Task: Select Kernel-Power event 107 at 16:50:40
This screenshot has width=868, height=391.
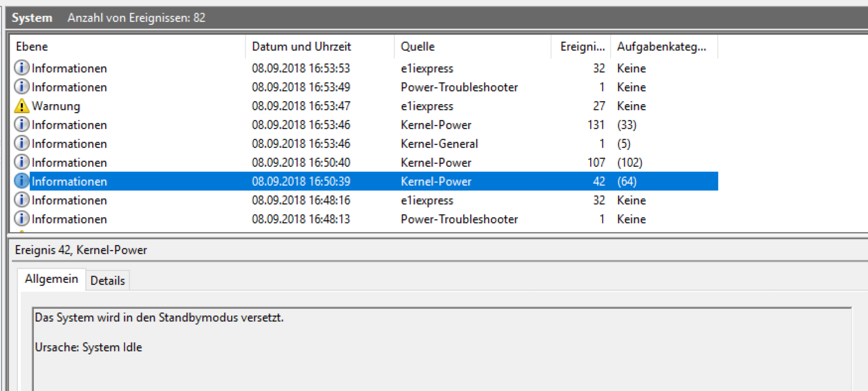Action: [365, 162]
